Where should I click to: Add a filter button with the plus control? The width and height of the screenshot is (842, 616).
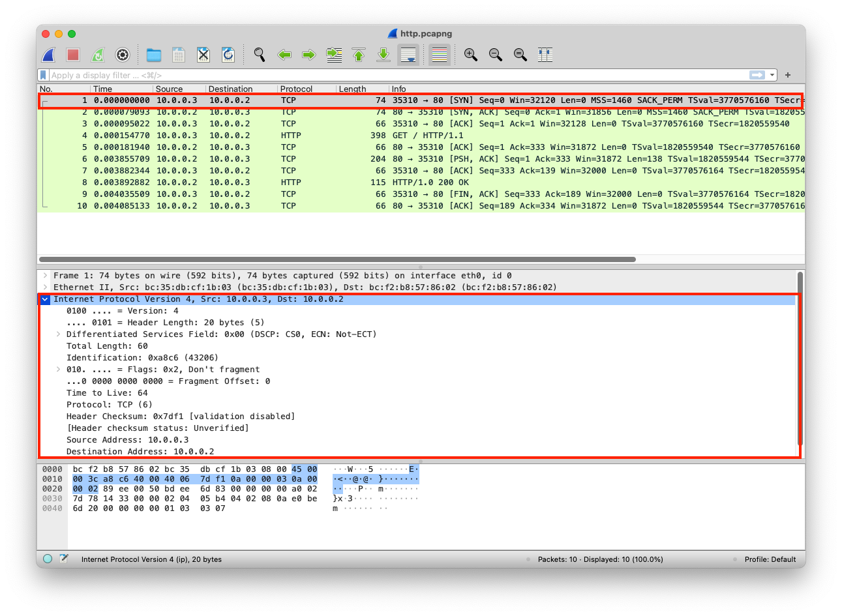click(787, 75)
